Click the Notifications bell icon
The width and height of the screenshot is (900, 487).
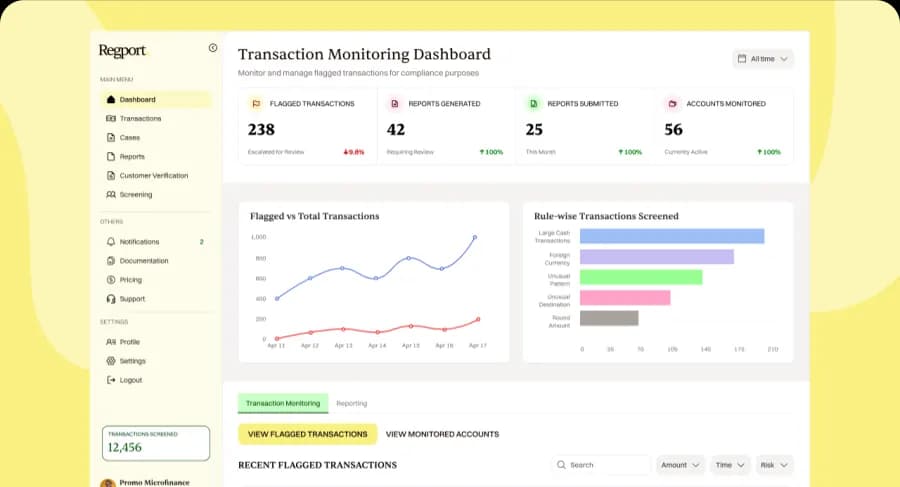click(111, 242)
